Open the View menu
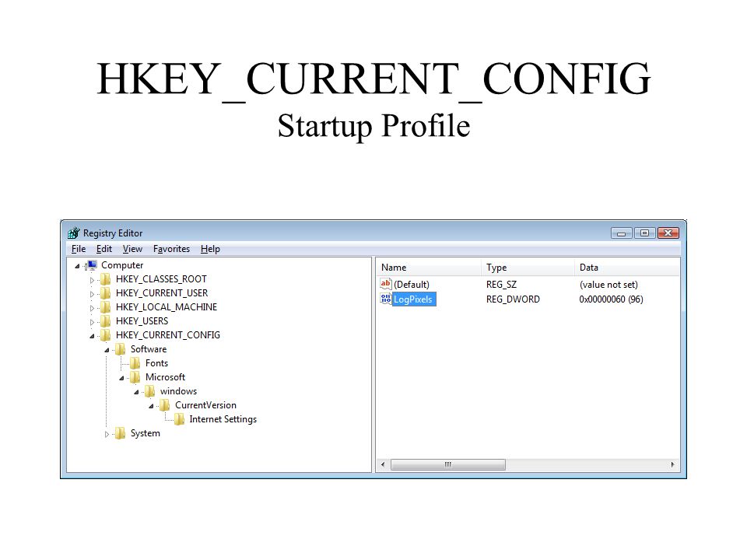The width and height of the screenshot is (747, 560). [x=132, y=249]
